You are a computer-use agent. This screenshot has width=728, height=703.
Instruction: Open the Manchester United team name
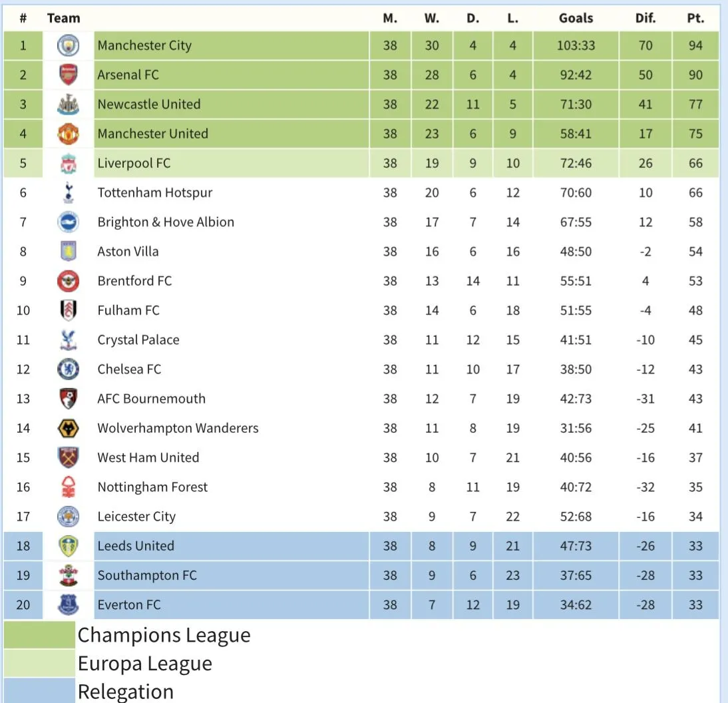coord(152,134)
